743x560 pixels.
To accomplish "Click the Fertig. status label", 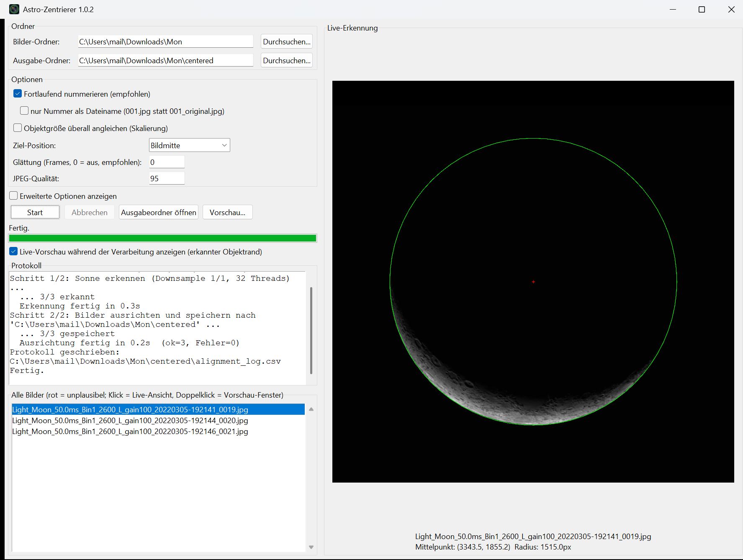I will tap(19, 228).
